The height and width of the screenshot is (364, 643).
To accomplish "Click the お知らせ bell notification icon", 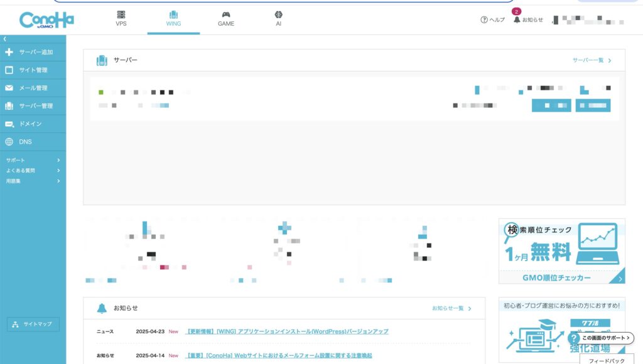I will click(517, 19).
